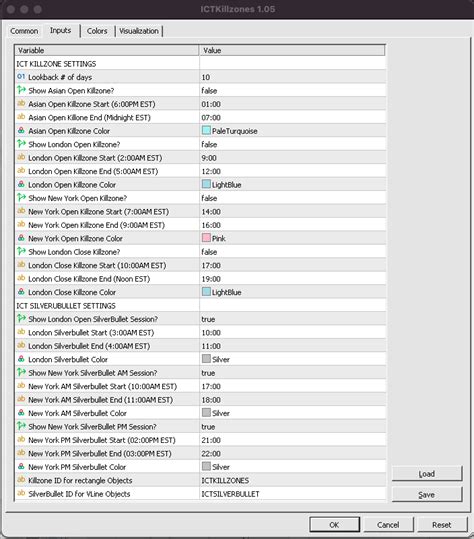Click the OK button

334,525
